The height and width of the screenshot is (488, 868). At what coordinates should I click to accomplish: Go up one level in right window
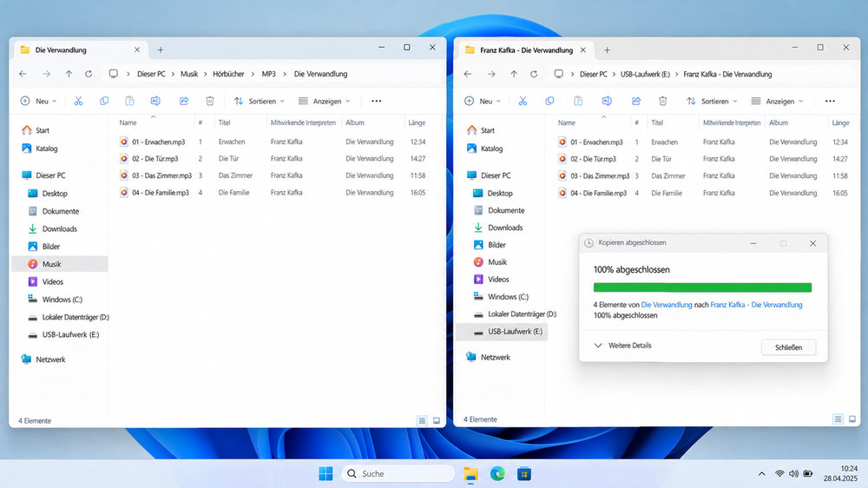tap(514, 74)
